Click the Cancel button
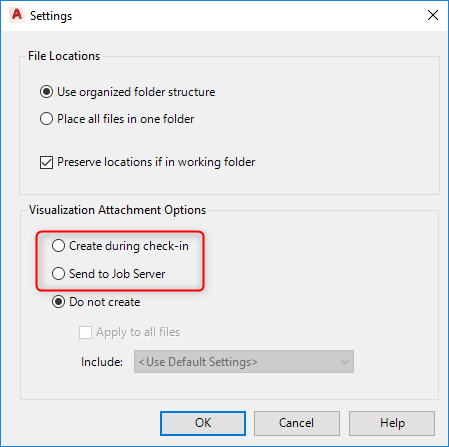Screen dimensions: 449x447 pyautogui.click(x=297, y=423)
